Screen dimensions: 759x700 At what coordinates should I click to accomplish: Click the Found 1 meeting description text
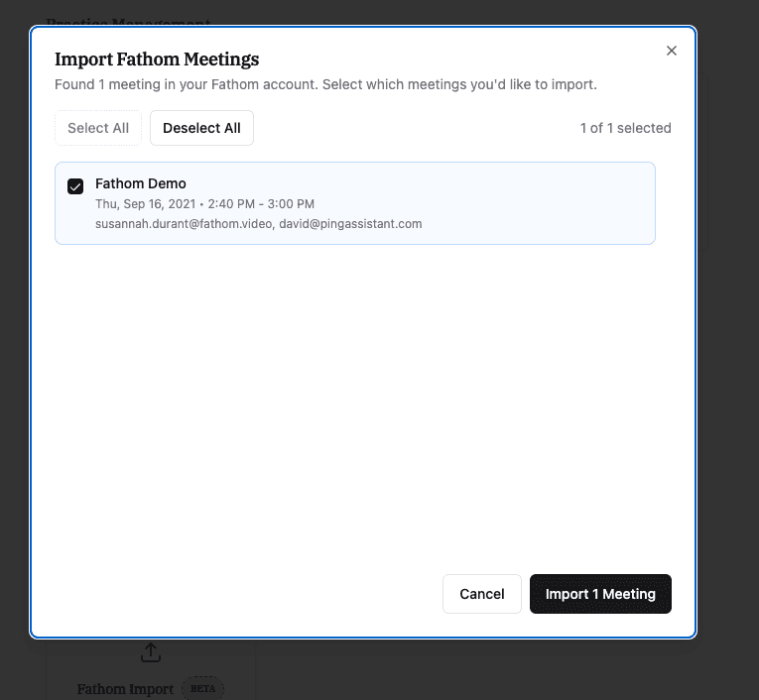point(325,84)
